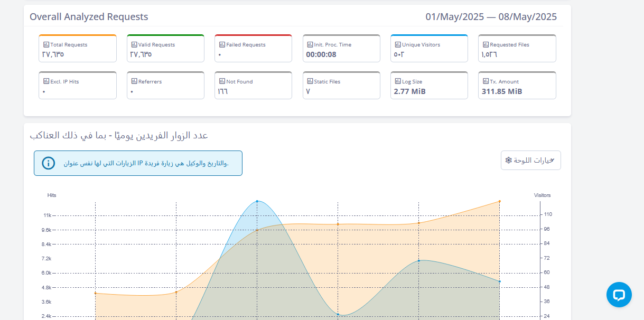
Task: Click the orange hits data point at chart's right end
Action: coord(499,201)
